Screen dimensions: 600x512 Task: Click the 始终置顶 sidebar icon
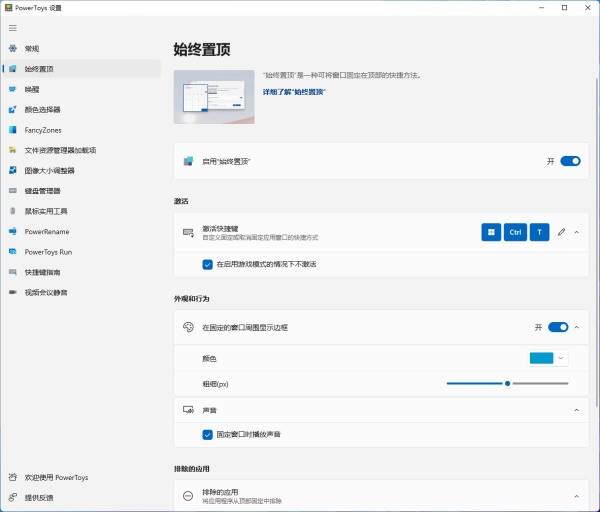pyautogui.click(x=13, y=68)
